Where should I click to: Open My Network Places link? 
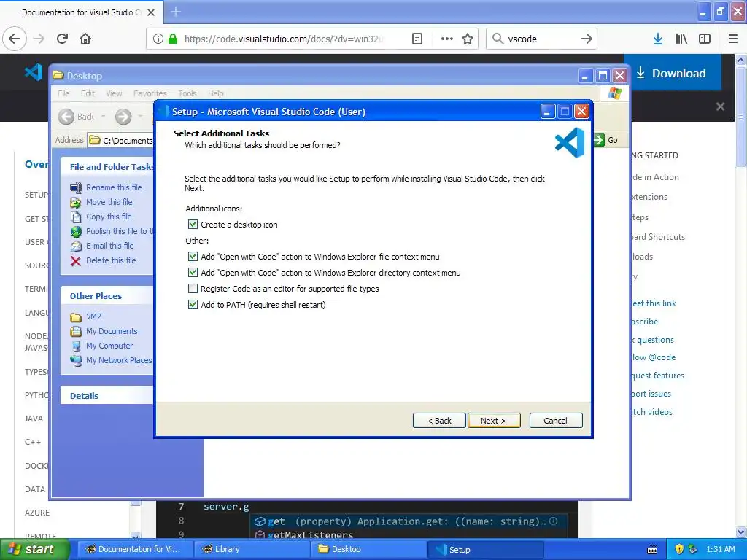point(119,360)
